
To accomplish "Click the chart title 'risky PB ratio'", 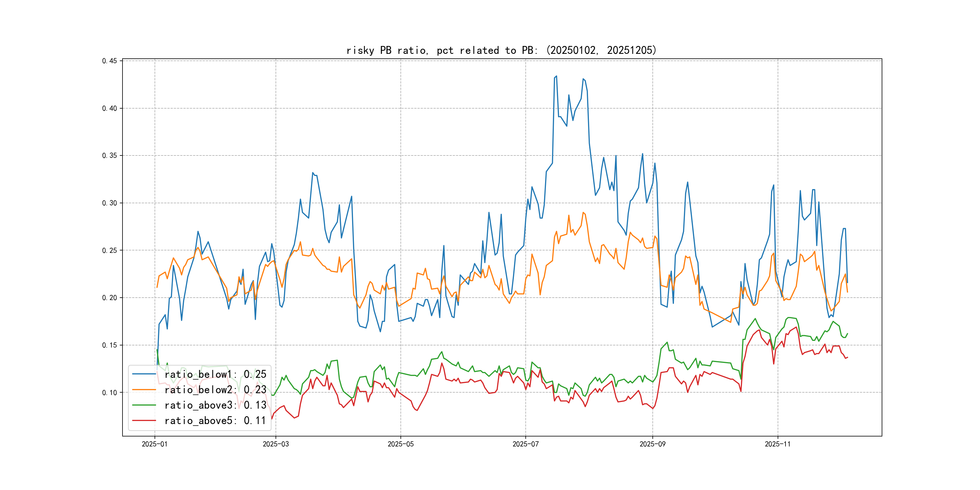I will click(501, 50).
